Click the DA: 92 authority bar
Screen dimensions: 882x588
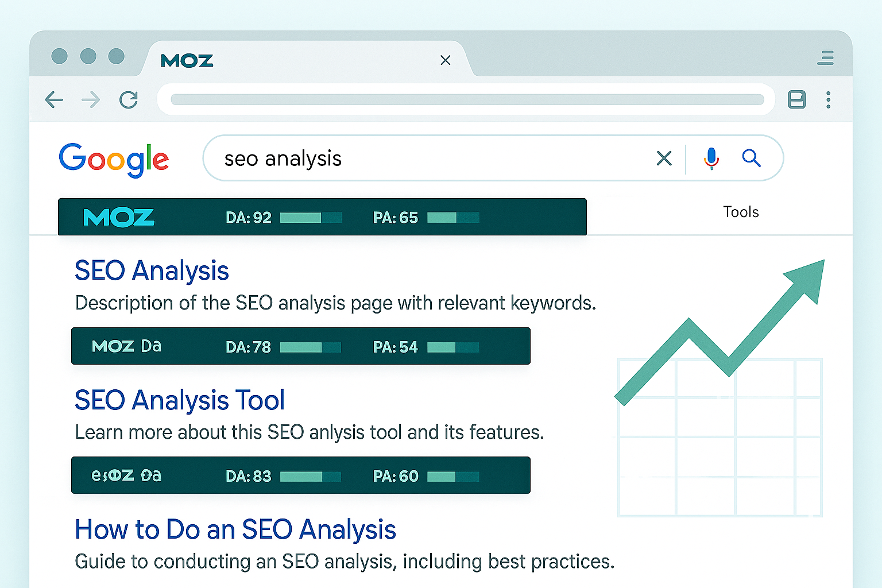tap(311, 218)
